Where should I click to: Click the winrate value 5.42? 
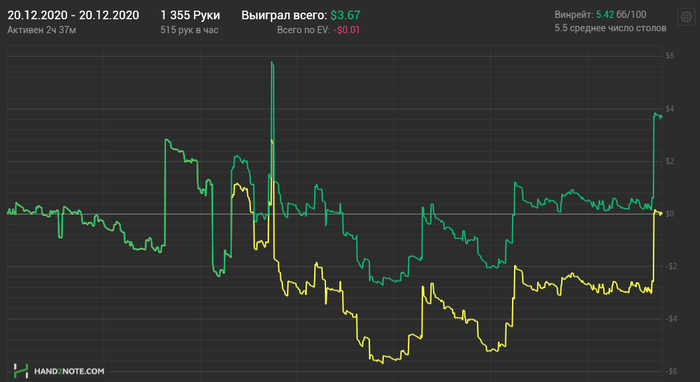[605, 15]
